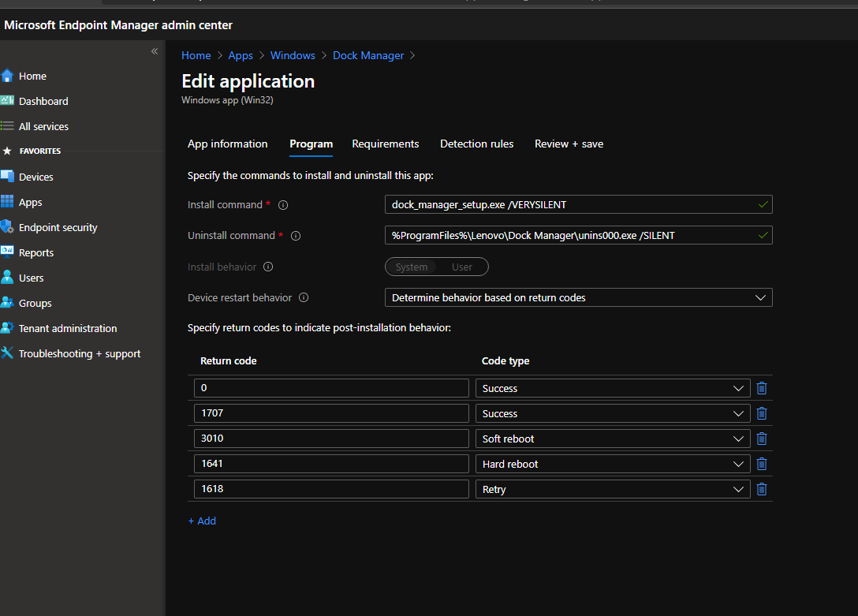Viewport: 858px width, 616px height.
Task: Select System install behavior
Action: point(412,267)
